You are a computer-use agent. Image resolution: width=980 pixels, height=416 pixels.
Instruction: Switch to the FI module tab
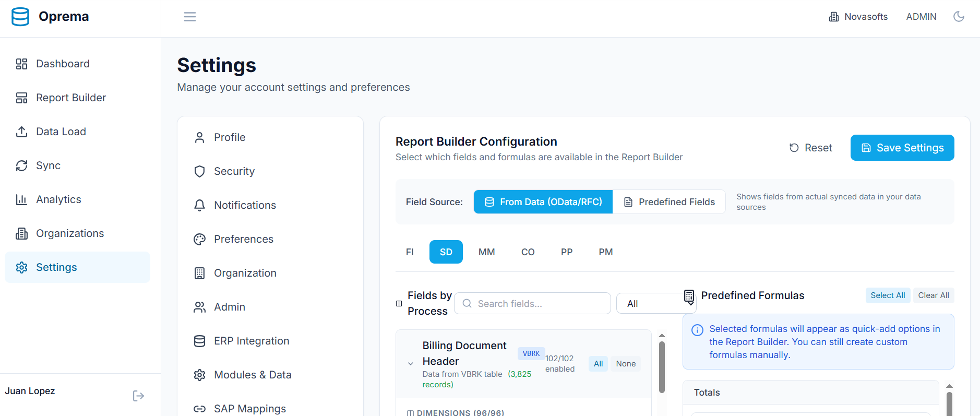[410, 252]
